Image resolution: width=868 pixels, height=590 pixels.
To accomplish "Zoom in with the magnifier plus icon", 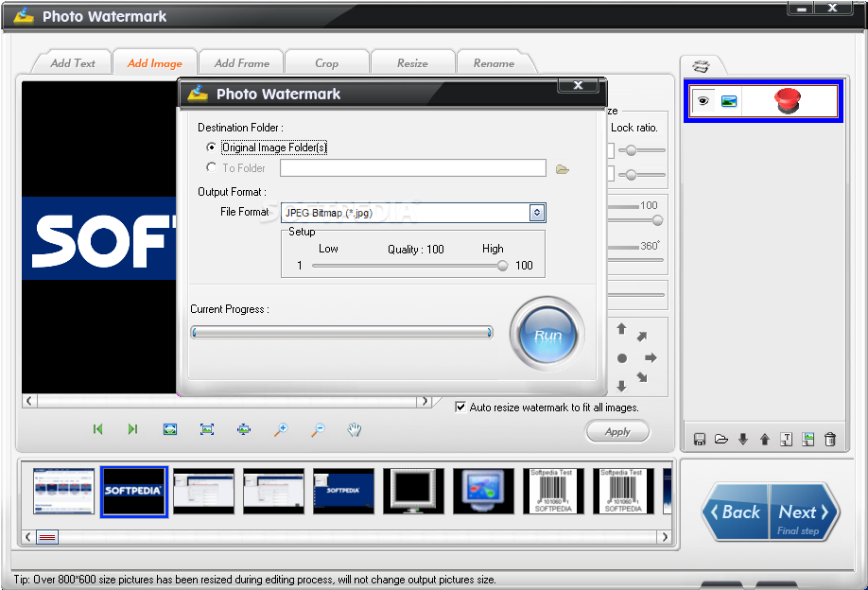I will pyautogui.click(x=281, y=429).
